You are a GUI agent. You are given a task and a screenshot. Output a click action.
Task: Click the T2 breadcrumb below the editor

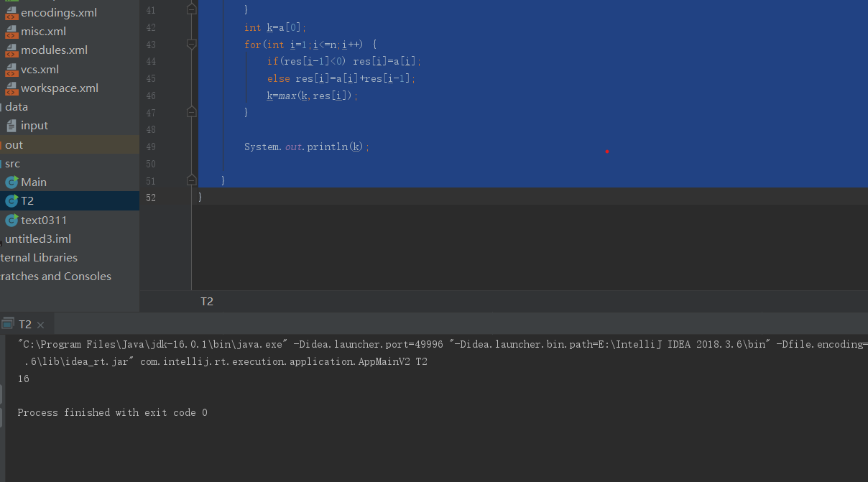click(x=207, y=302)
